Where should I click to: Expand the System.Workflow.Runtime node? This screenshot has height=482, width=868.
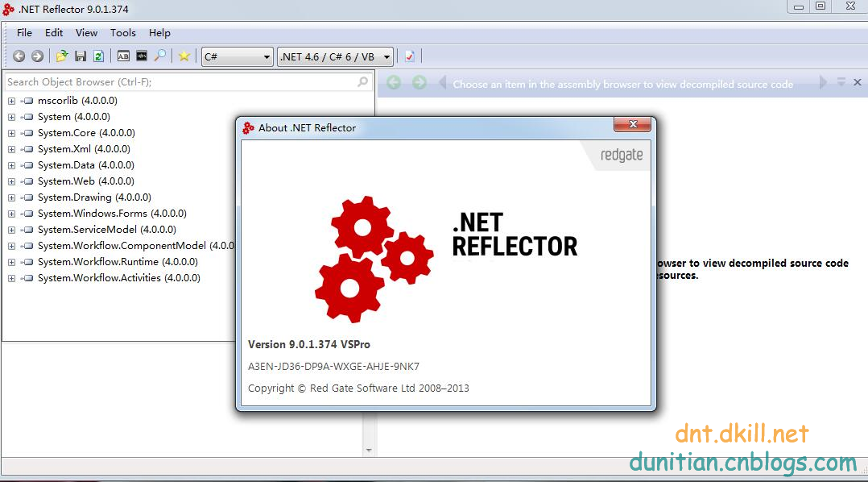(11, 262)
